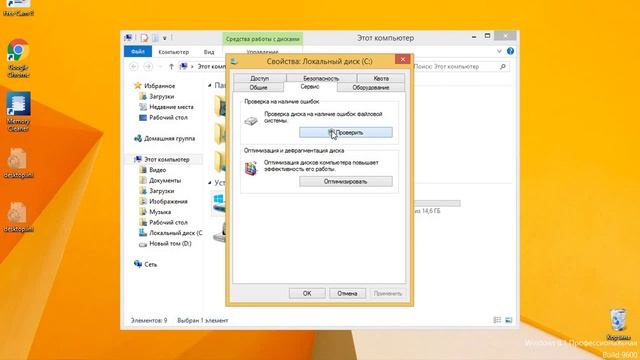Open Видео folder in sidebar
Screen dimensions: 640x360
pyautogui.click(x=153, y=170)
